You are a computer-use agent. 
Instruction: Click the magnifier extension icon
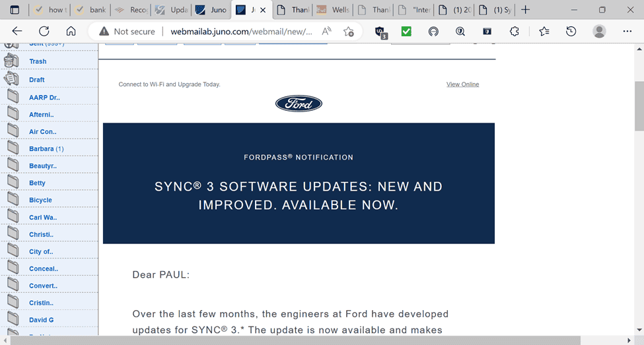[460, 31]
